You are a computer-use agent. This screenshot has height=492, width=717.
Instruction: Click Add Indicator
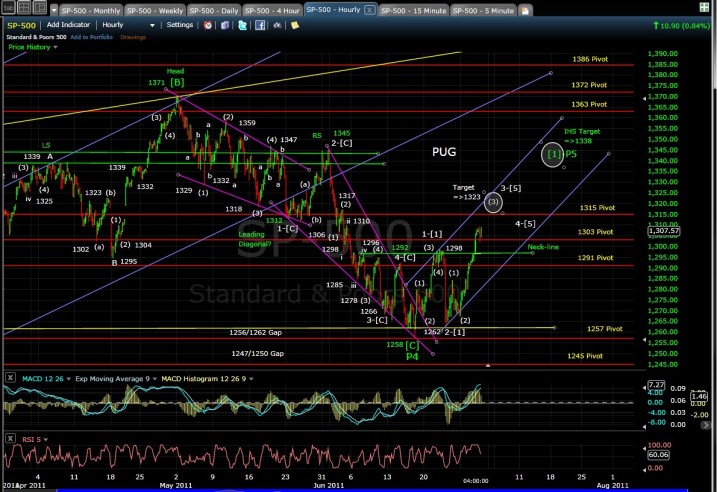coord(68,25)
